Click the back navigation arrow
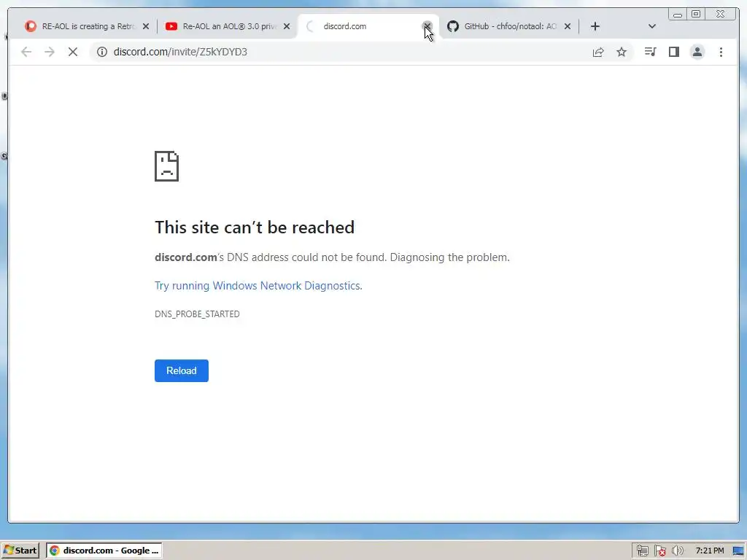 26,52
